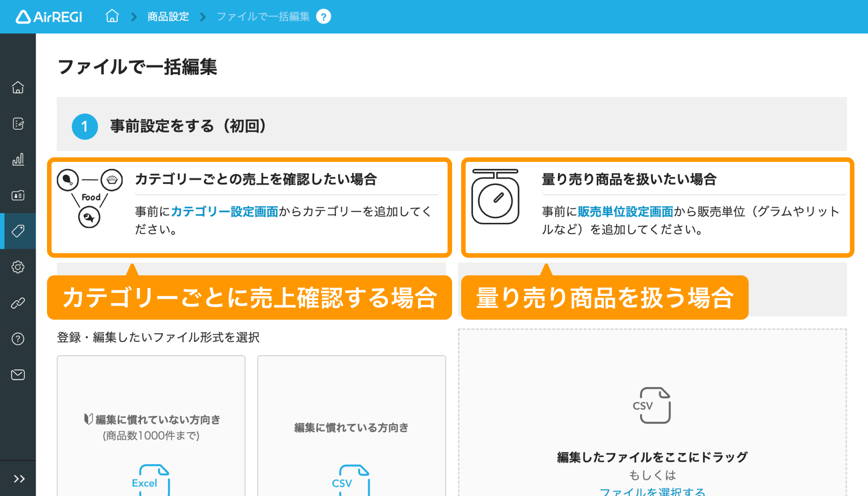Select ファイルで一括編集 breadcrumb item
Viewport: 868px width, 496px height.
(263, 16)
